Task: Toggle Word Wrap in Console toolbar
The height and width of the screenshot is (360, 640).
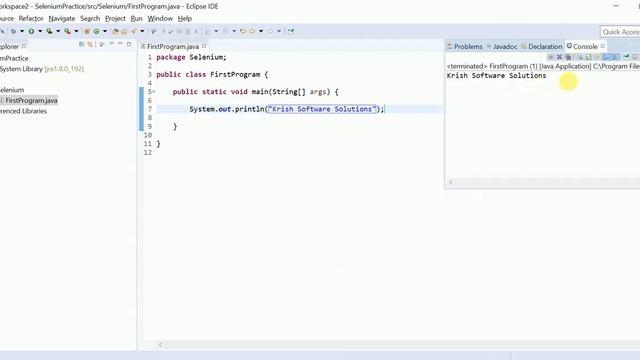Action: point(596,57)
